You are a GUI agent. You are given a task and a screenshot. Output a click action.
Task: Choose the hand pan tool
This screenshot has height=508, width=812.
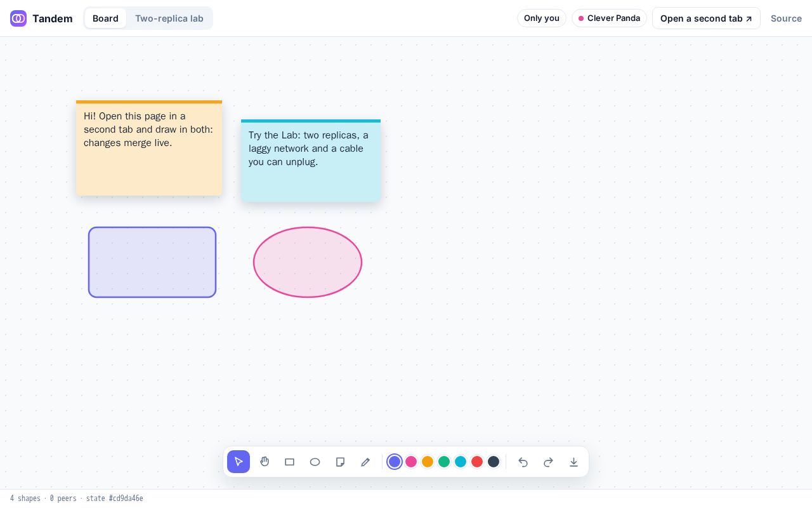tap(264, 462)
